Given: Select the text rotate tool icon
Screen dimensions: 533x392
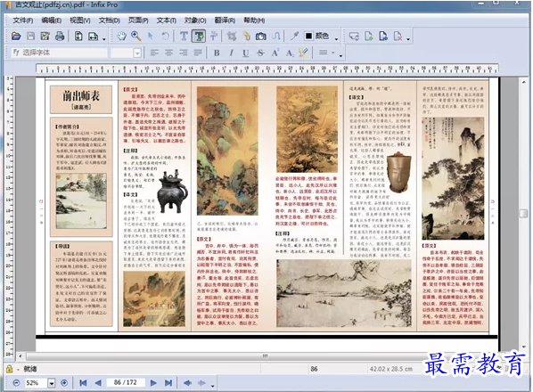Looking at the screenshot, I should click(214, 36).
